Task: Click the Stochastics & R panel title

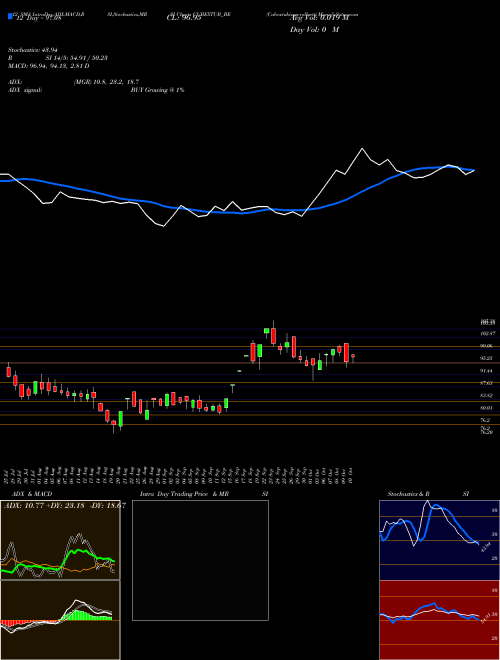Action: click(x=409, y=494)
